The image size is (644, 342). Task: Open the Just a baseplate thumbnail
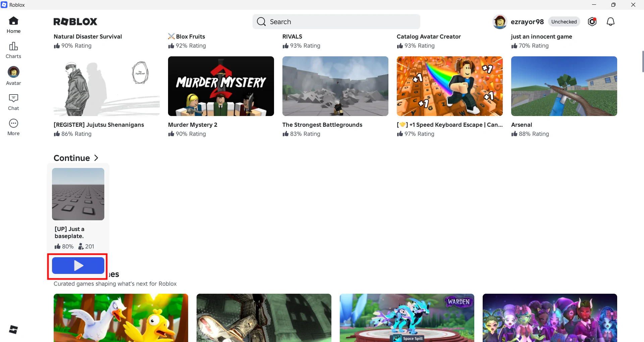(78, 194)
